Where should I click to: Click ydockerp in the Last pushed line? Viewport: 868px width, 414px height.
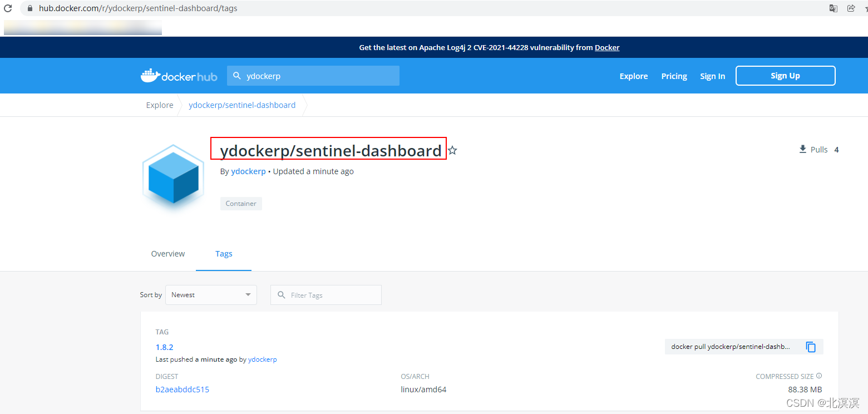tap(263, 359)
